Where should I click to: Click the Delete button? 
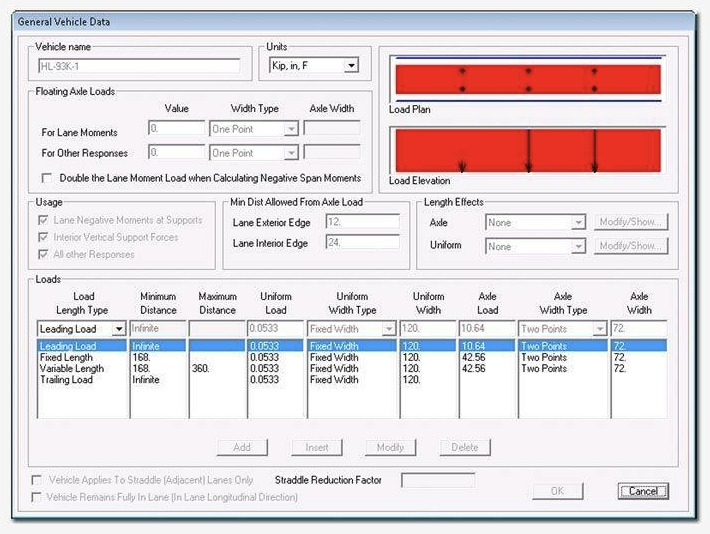pyautogui.click(x=465, y=447)
